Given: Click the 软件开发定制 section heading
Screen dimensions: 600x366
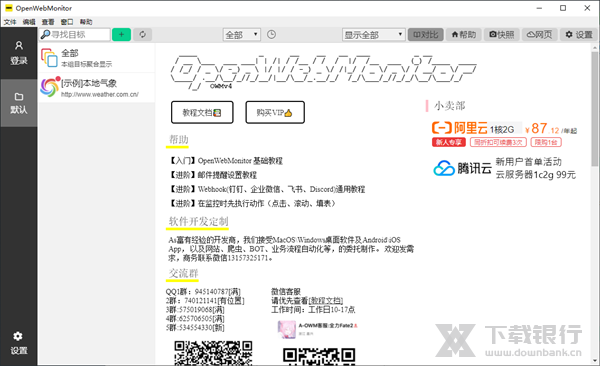Looking at the screenshot, I should click(198, 221).
